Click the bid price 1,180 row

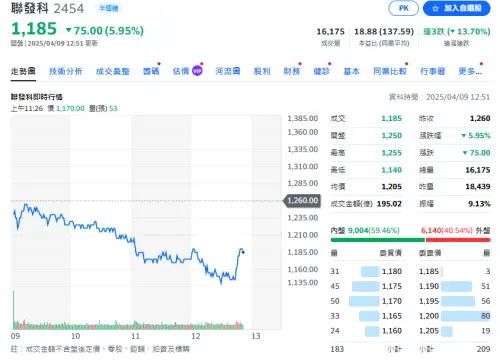[x=366, y=271]
